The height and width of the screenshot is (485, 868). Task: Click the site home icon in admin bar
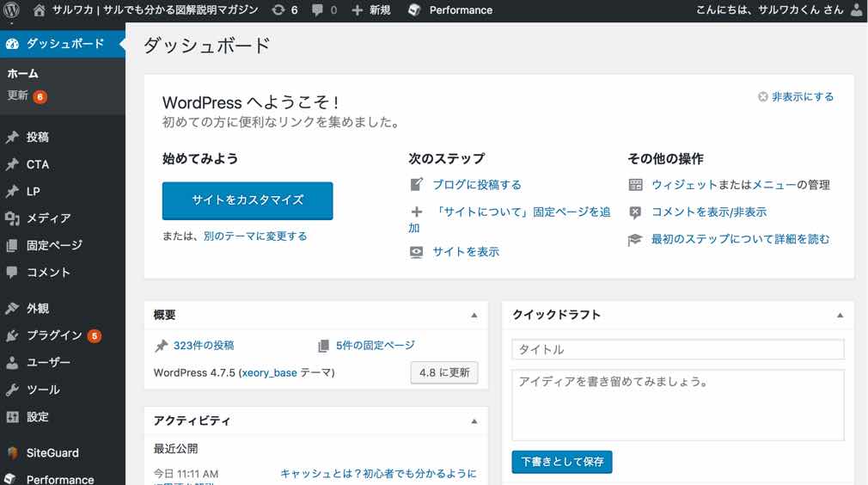[x=39, y=10]
